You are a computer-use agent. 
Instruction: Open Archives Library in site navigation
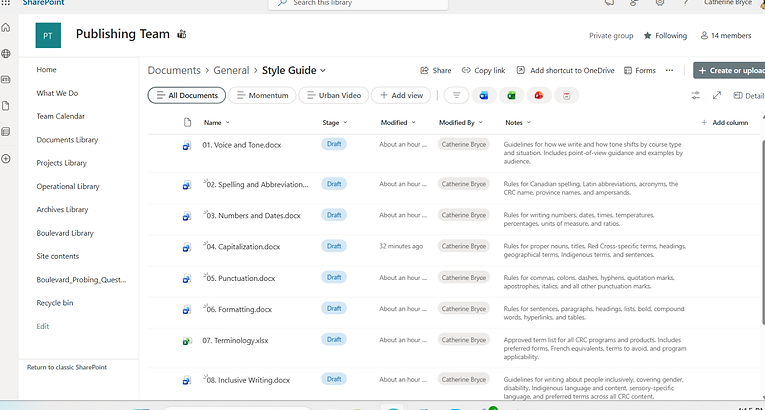(62, 209)
